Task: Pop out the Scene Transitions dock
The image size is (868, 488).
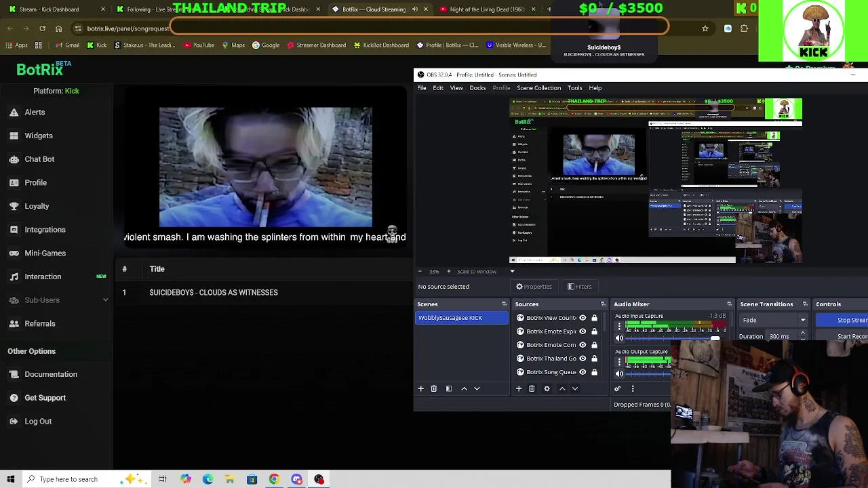Action: click(x=805, y=304)
